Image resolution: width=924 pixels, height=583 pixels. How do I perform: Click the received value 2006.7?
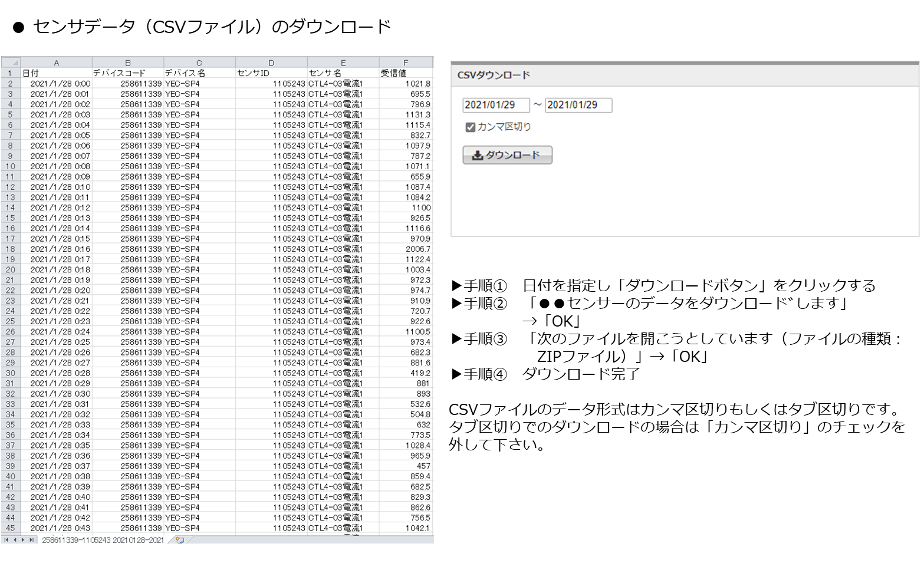coord(406,249)
